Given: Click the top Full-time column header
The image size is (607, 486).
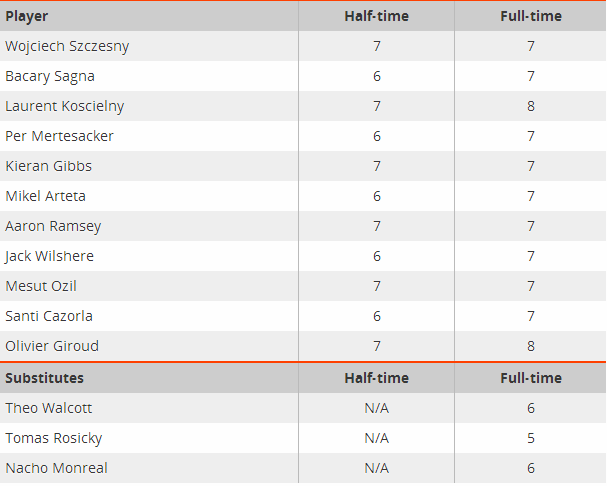Looking at the screenshot, I should click(531, 16).
